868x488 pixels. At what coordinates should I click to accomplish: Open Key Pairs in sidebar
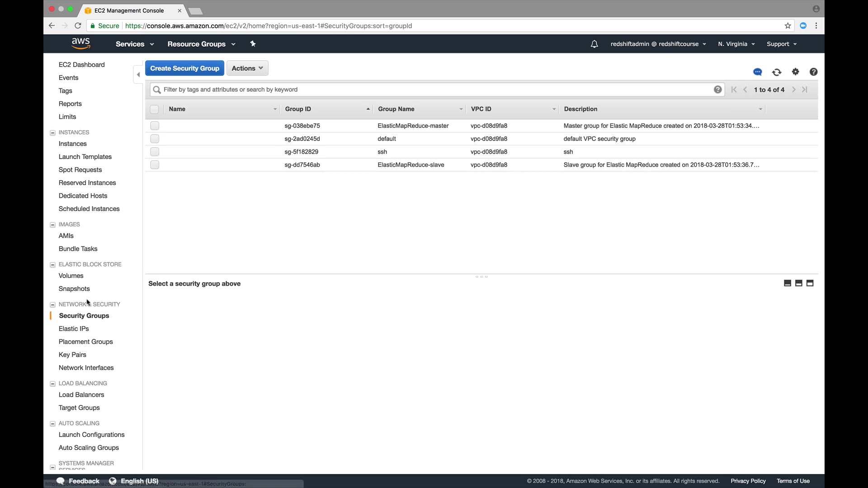(x=72, y=355)
